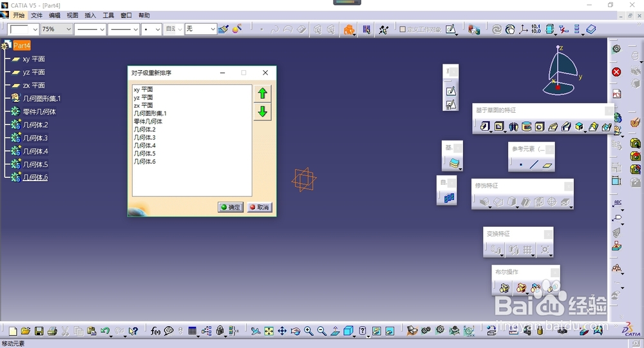
Task: Select 几何体.3 in the reorder list
Action: tap(144, 137)
